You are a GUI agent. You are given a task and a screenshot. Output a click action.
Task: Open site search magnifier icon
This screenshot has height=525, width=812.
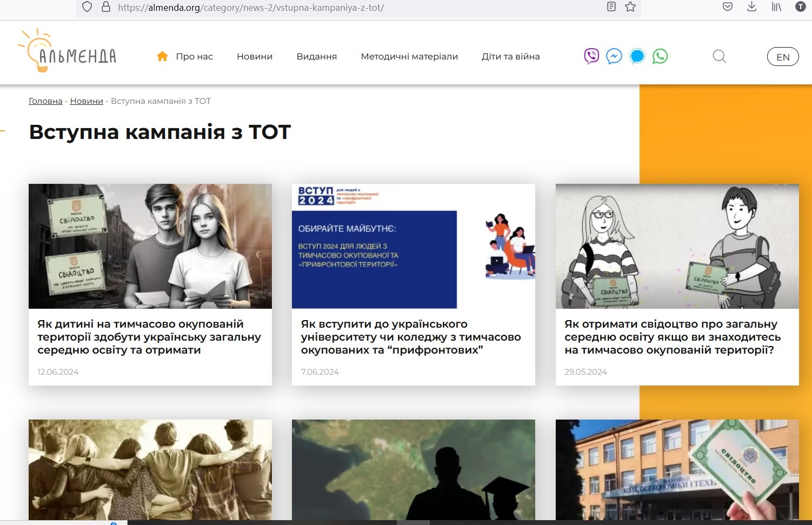[x=719, y=56]
